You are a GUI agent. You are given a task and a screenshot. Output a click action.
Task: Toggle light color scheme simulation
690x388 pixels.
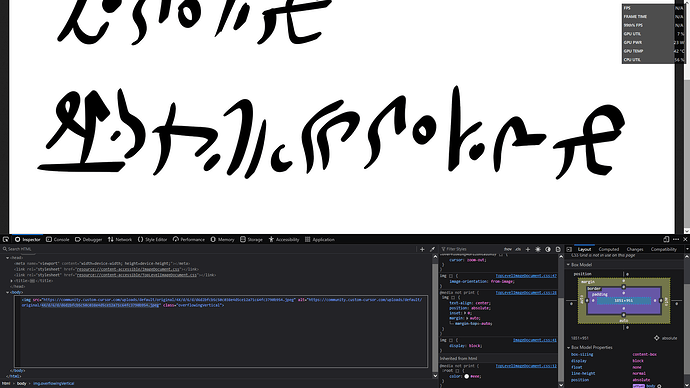point(538,249)
